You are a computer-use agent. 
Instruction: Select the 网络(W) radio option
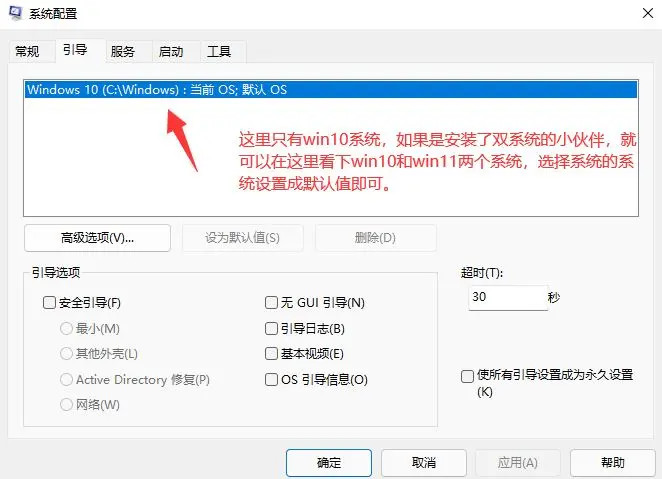tap(66, 405)
